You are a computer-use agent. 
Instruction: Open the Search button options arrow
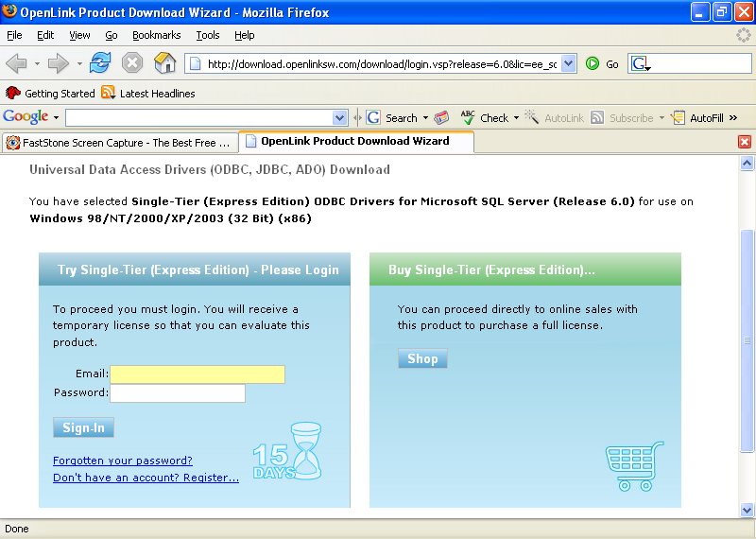click(x=425, y=118)
